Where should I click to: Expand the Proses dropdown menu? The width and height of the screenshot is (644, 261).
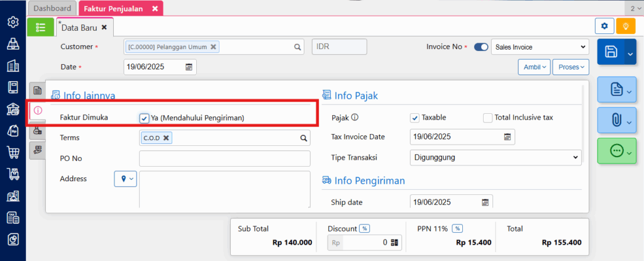click(x=571, y=67)
